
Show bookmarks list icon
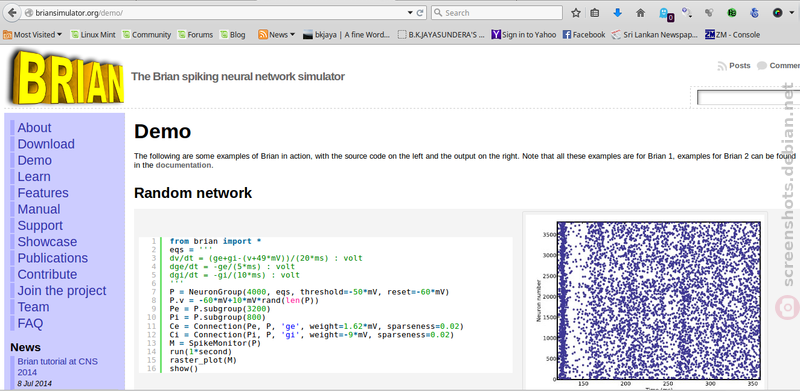594,13
